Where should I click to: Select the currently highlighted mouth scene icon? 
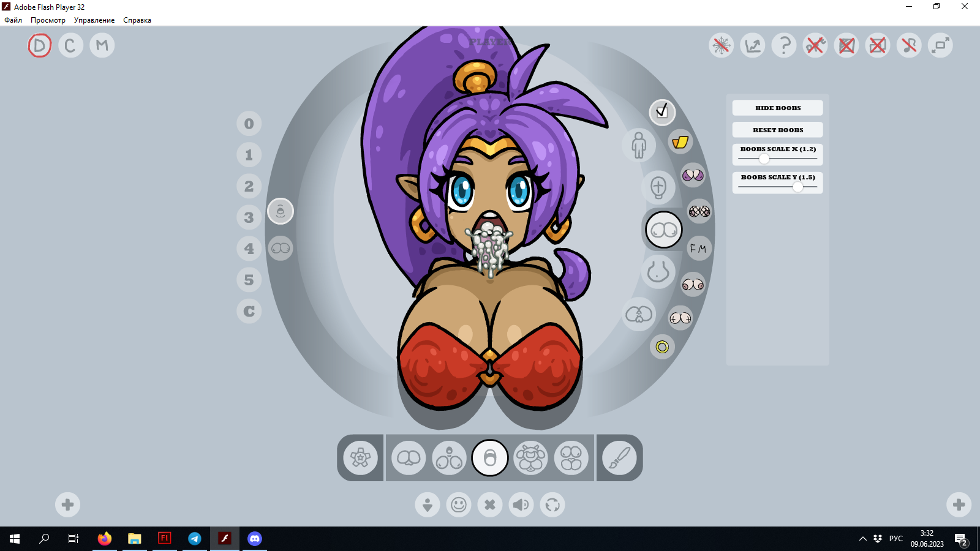click(x=490, y=458)
